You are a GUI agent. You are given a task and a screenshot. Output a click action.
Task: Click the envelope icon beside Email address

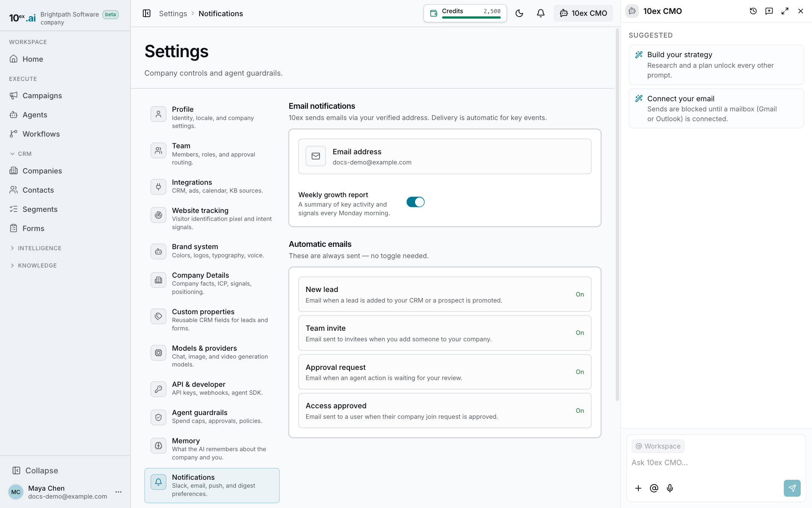316,156
